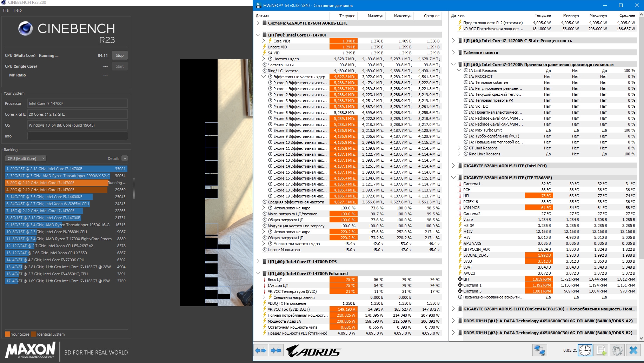Close sensors with the blue X icon

[633, 350]
